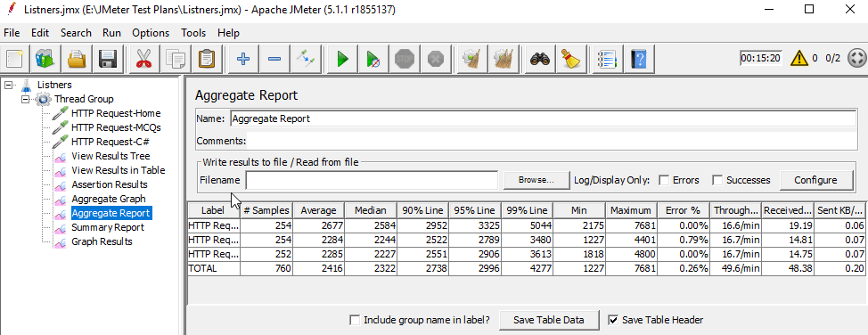Select View Results in Table listener
Viewport: 868px width, 335px height.
coord(118,170)
